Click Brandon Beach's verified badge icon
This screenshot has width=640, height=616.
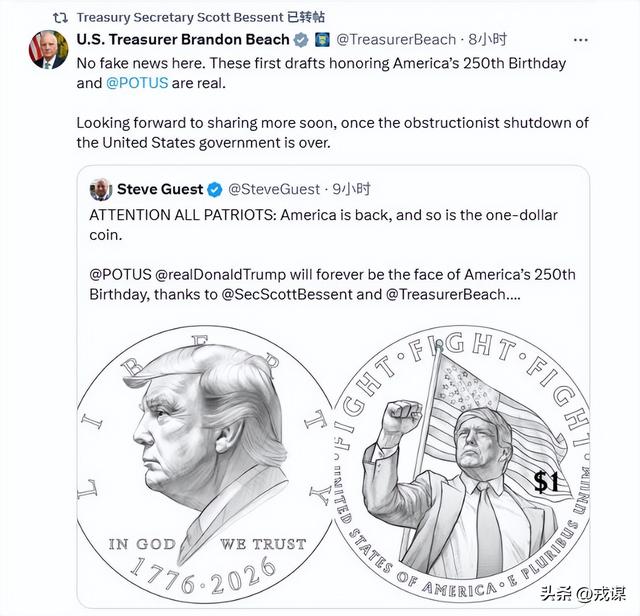tap(301, 40)
